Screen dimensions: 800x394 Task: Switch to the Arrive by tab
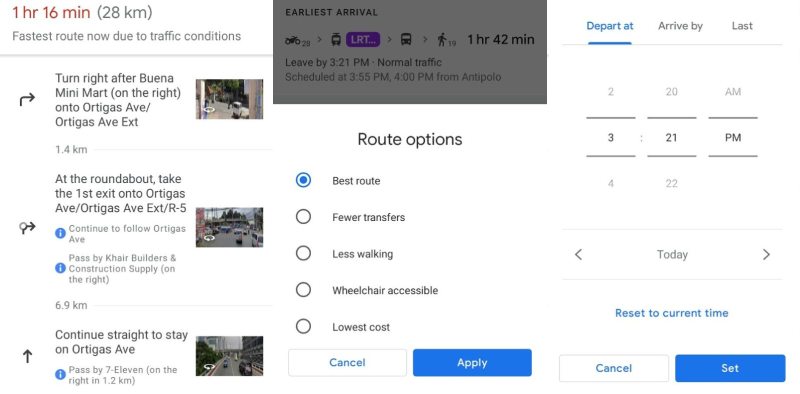[x=680, y=26]
